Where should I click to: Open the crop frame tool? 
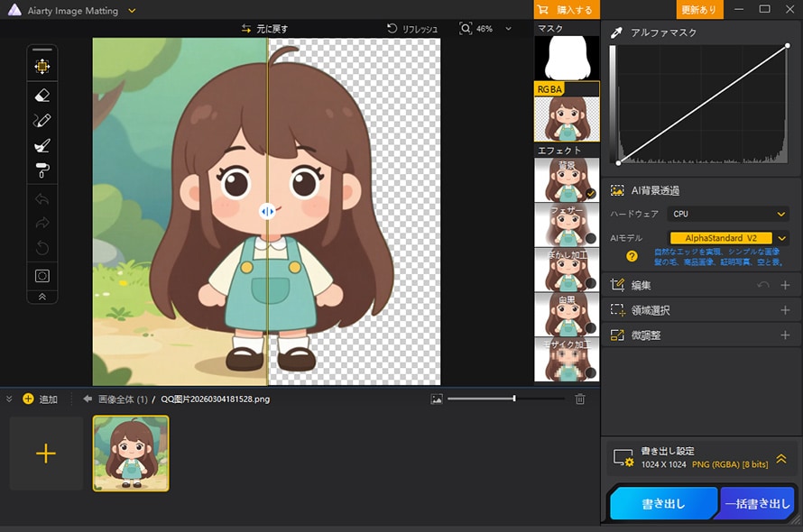(x=42, y=276)
